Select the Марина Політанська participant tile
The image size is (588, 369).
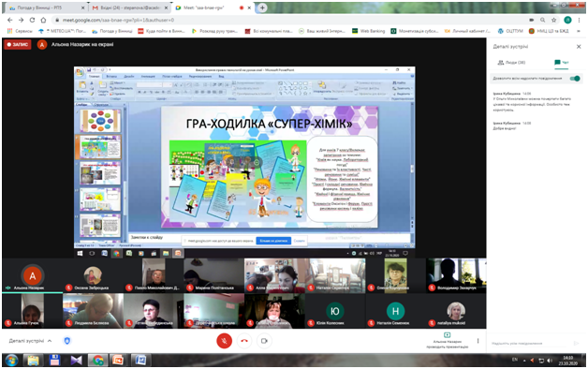(213, 275)
